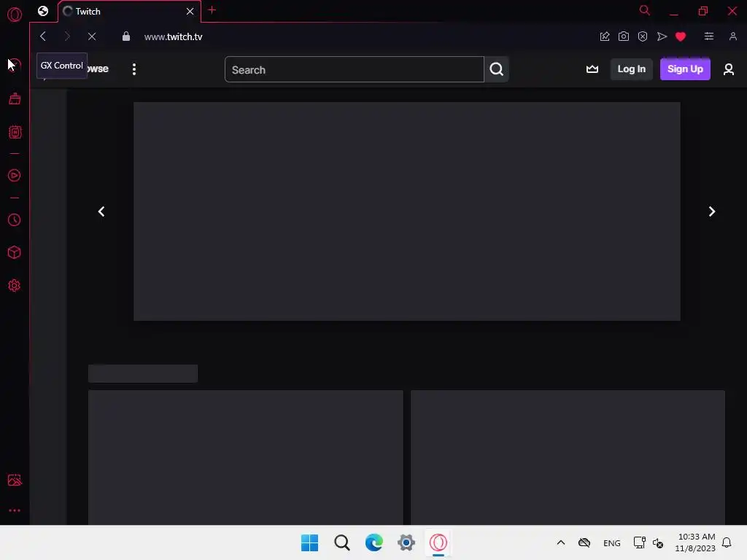
Task: Stop loading the page
Action: (92, 36)
